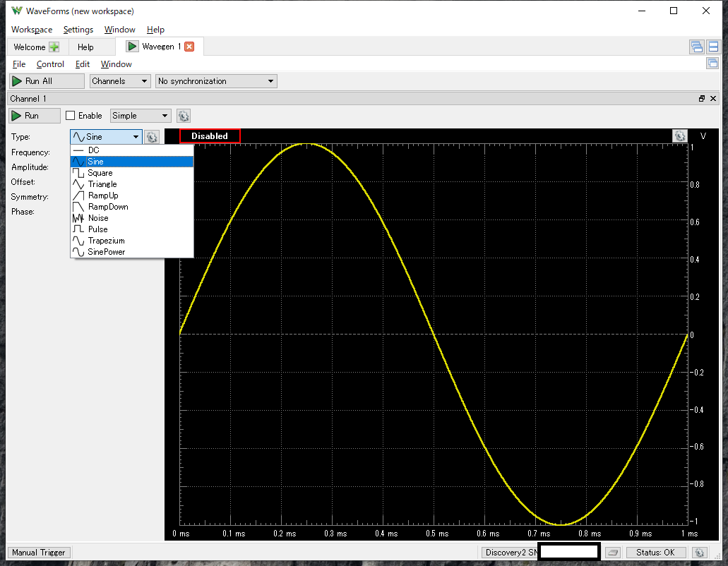Open the Control menu

50,64
